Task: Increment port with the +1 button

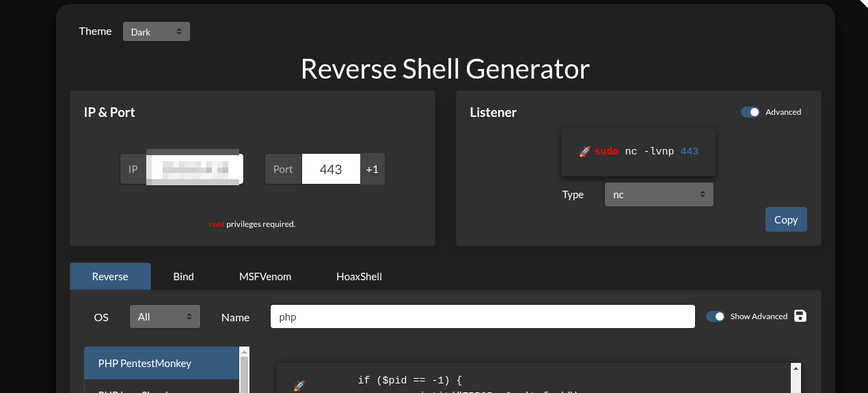Action: [372, 169]
